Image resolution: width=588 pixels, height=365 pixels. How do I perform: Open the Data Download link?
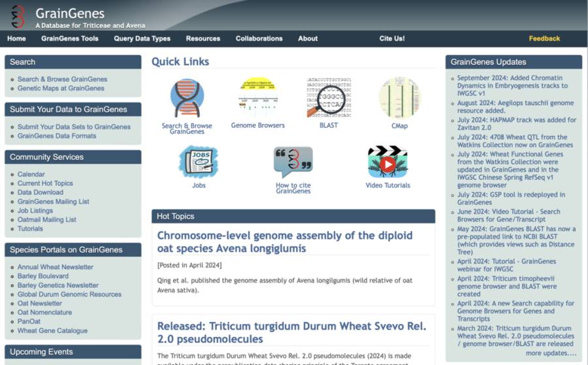[40, 192]
